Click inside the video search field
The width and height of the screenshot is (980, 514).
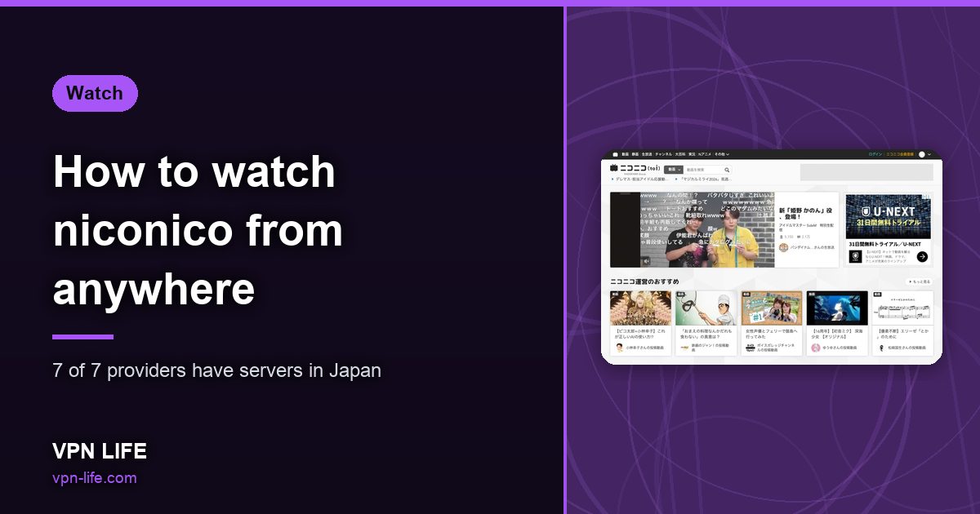pos(703,170)
